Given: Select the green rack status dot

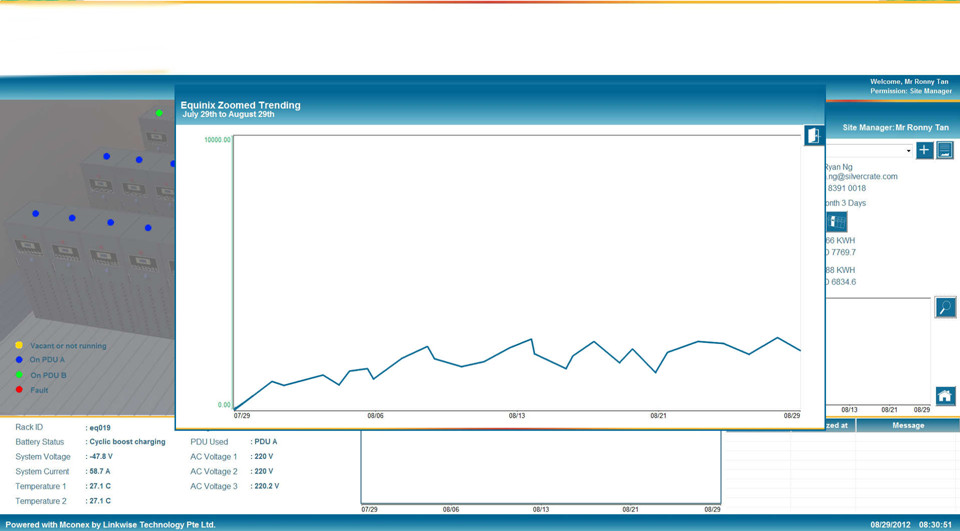Looking at the screenshot, I should pyautogui.click(x=159, y=113).
